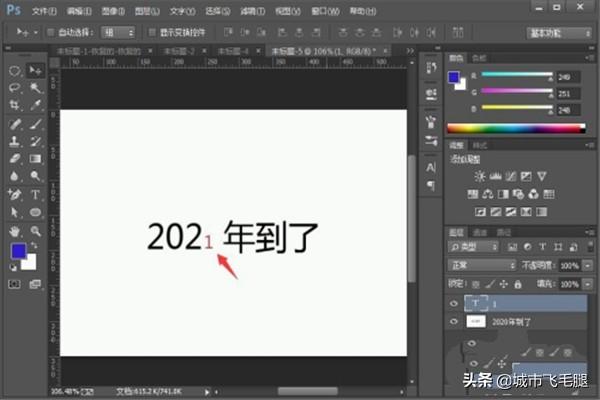The image size is (600, 400).
Task: Hide the text layer named 1
Action: 455,300
